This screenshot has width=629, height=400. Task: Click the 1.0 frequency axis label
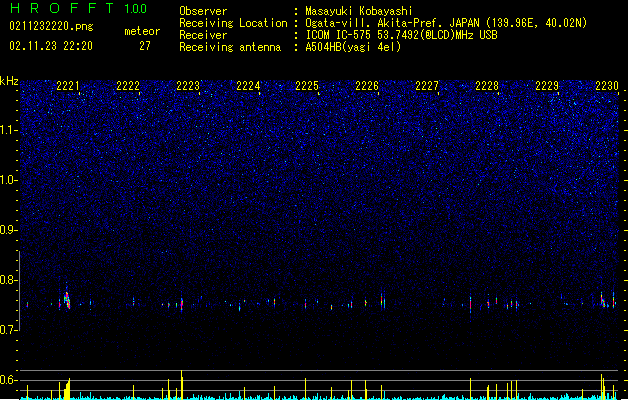pyautogui.click(x=8, y=180)
